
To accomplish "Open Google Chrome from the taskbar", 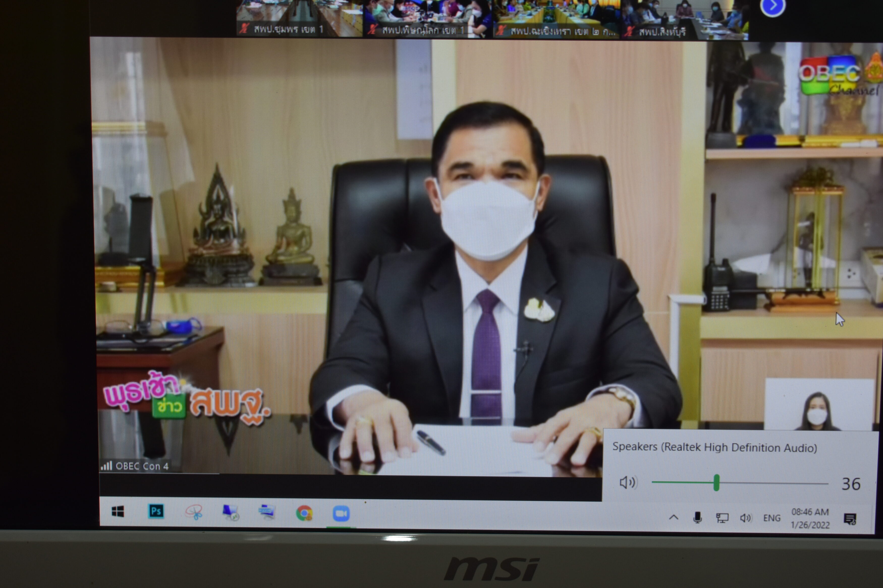I will [x=304, y=513].
